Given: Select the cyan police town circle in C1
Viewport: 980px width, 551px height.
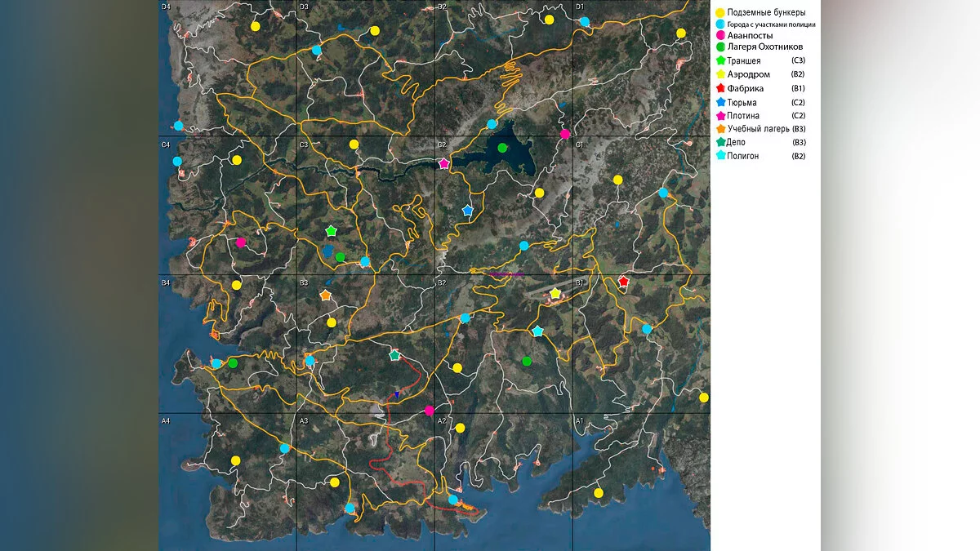Looking at the screenshot, I should click(663, 193).
